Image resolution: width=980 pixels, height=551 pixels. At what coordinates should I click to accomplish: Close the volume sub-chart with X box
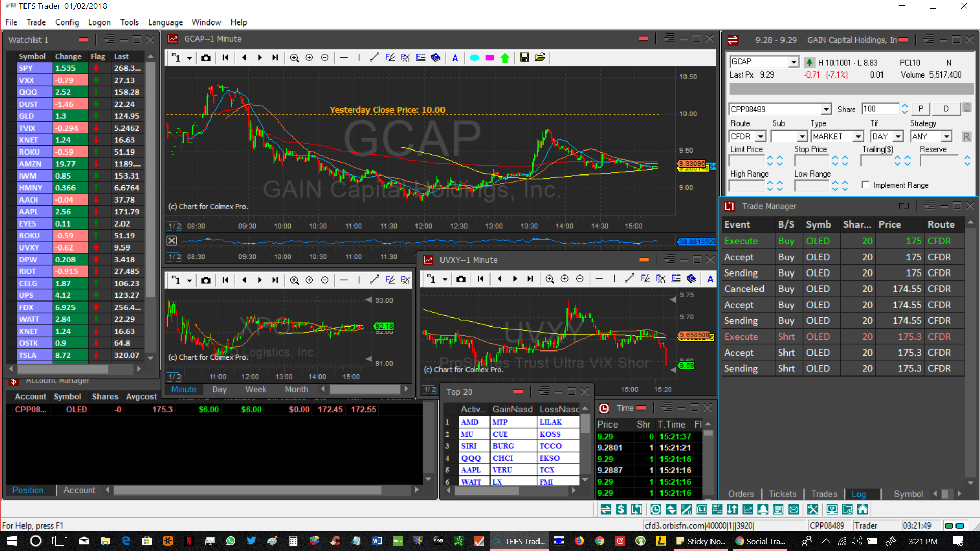point(172,241)
